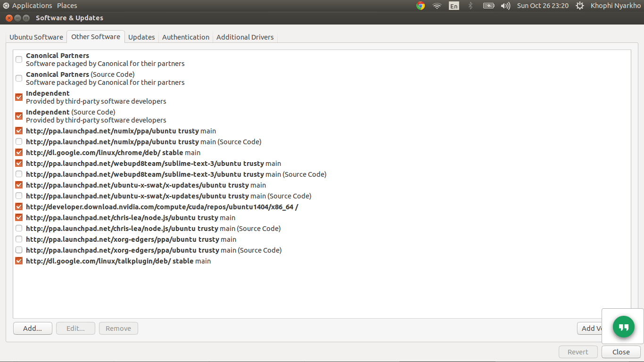The width and height of the screenshot is (644, 362).
Task: Enable Canonical Partners (Source Code) checkbox
Action: click(19, 78)
